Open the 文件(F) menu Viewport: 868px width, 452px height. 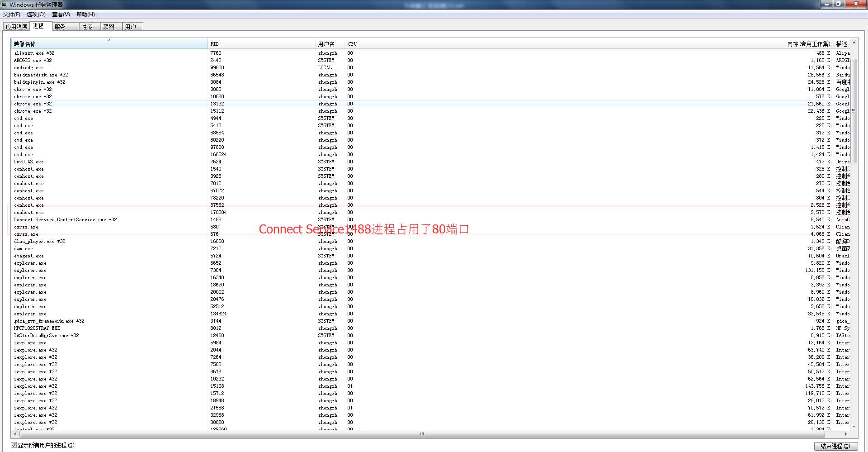point(12,14)
